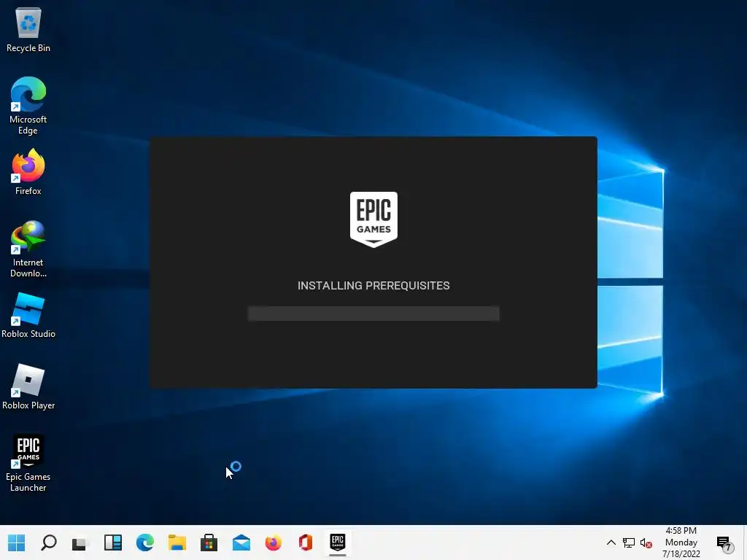Select the Roblox Studio desktop shortcut

click(28, 315)
